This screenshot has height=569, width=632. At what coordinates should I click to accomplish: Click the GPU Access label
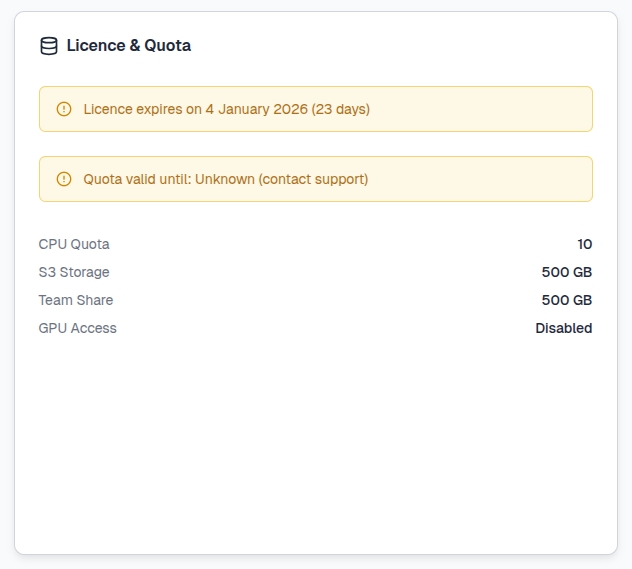click(77, 328)
